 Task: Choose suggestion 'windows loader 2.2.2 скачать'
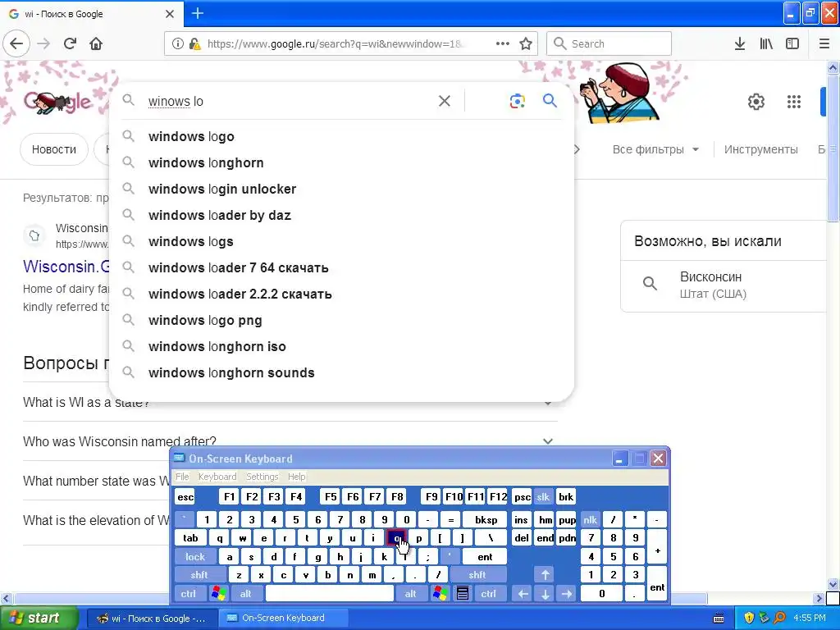click(x=341, y=294)
